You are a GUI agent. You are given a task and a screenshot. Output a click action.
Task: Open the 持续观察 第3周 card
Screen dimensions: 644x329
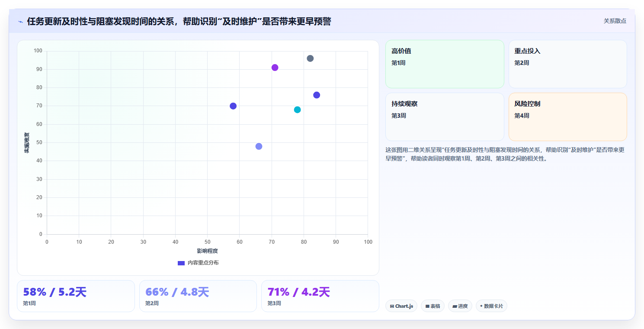(445, 117)
